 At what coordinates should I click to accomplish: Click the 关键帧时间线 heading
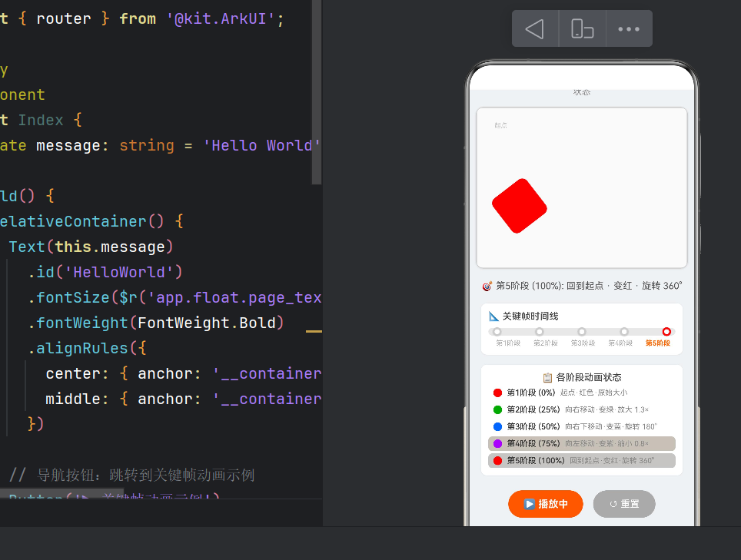[530, 316]
